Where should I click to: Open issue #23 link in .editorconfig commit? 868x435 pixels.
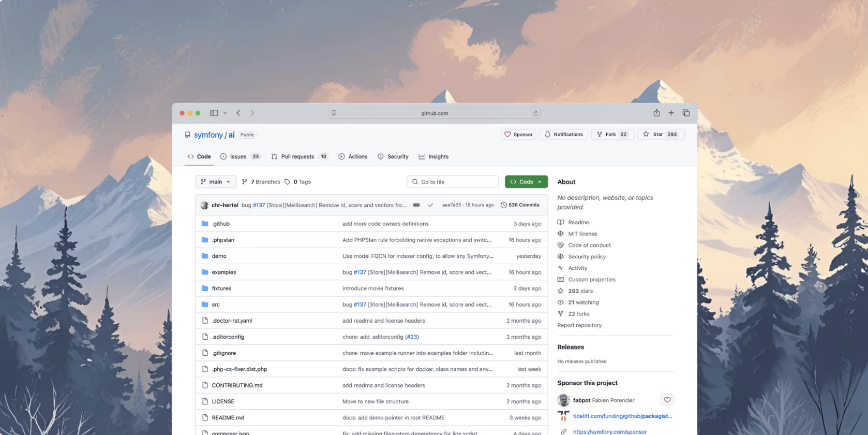tap(412, 337)
